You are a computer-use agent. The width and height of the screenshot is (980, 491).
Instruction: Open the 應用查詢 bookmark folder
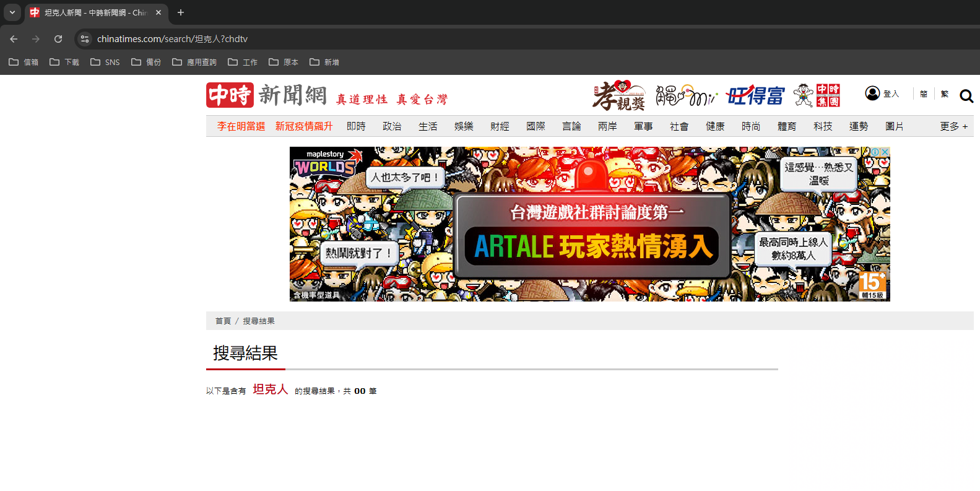(x=194, y=62)
